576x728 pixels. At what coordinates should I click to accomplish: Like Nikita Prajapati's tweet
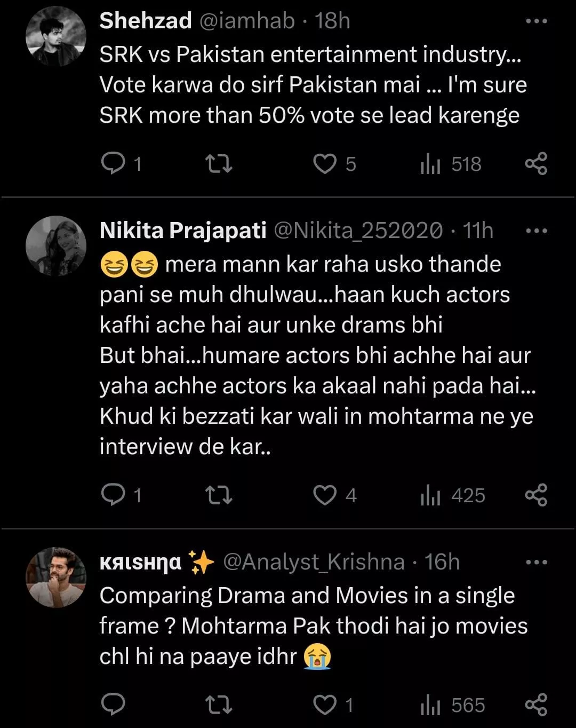coord(324,495)
